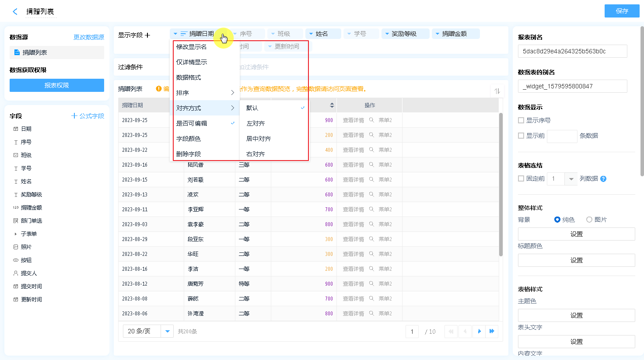The image size is (644, 360).
Task: Click the 更改数据源 link
Action: click(89, 37)
